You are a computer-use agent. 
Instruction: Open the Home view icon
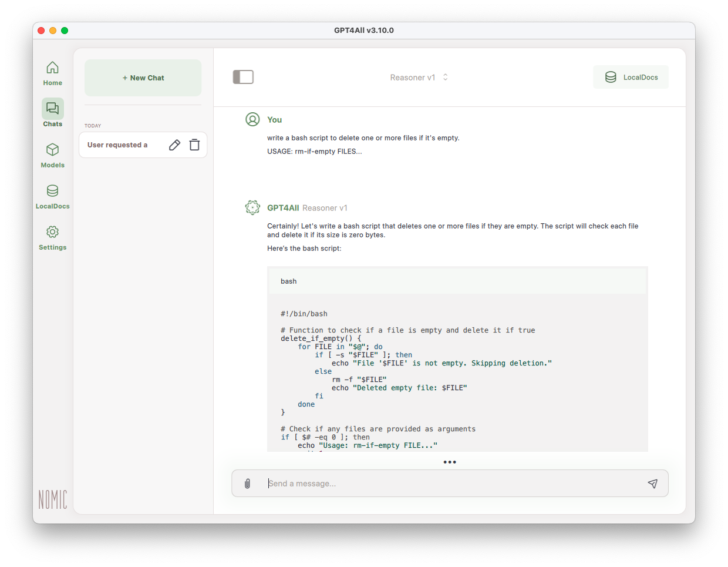(x=52, y=68)
